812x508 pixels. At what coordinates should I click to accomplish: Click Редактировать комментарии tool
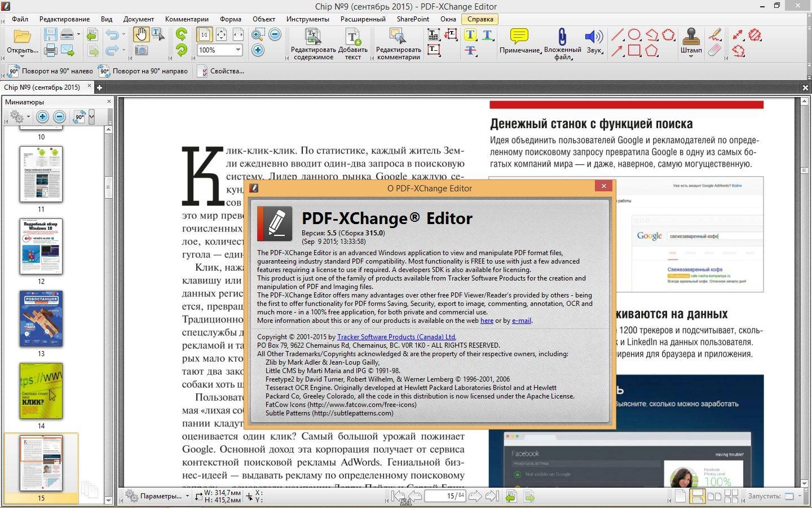398,44
